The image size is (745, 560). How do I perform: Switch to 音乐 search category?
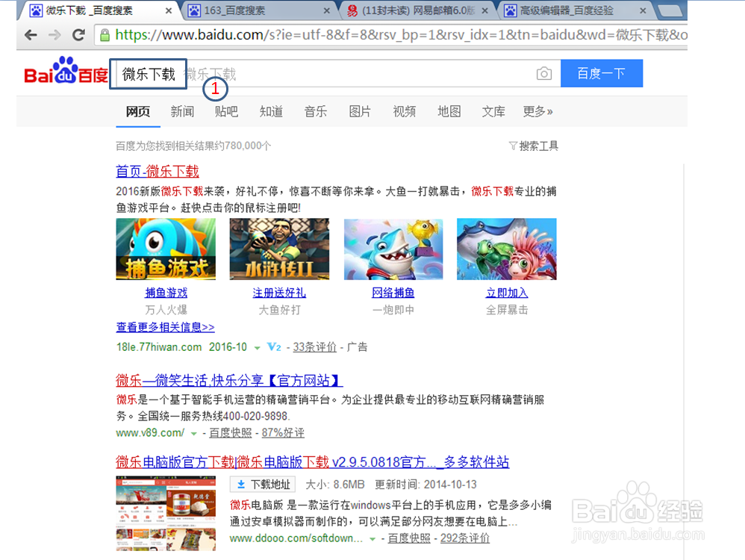coord(316,112)
